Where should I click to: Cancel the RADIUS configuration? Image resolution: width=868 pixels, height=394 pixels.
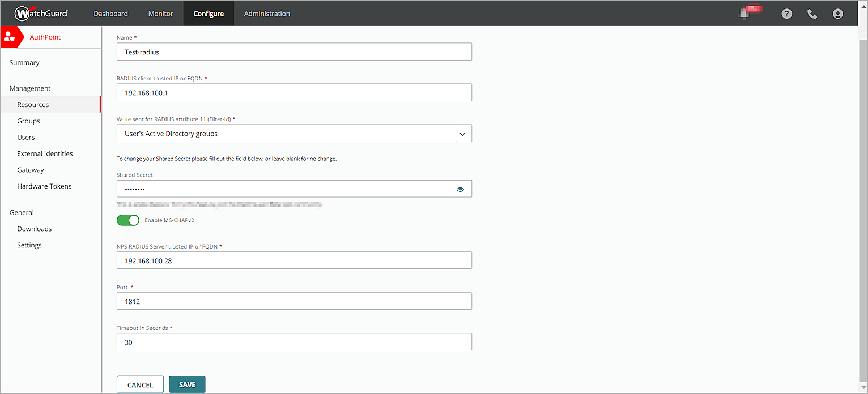point(140,384)
